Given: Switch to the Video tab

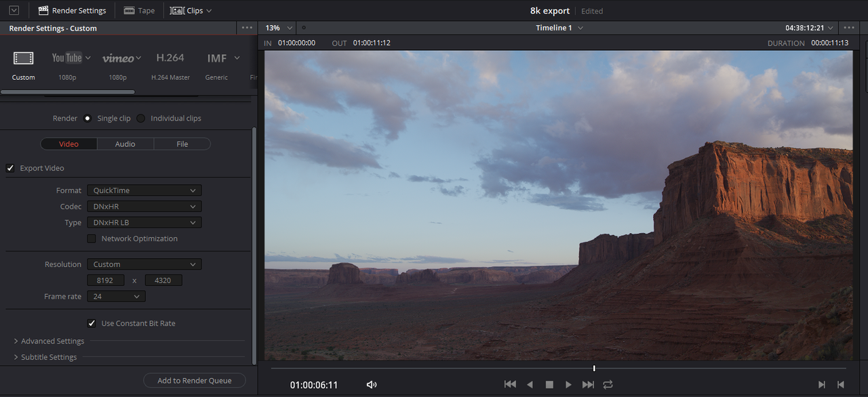Looking at the screenshot, I should pos(69,144).
